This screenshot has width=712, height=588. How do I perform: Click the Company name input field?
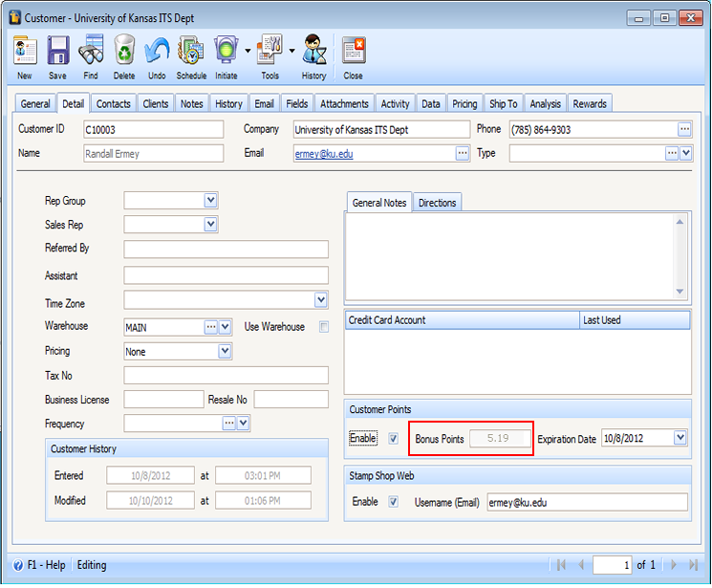click(x=381, y=129)
